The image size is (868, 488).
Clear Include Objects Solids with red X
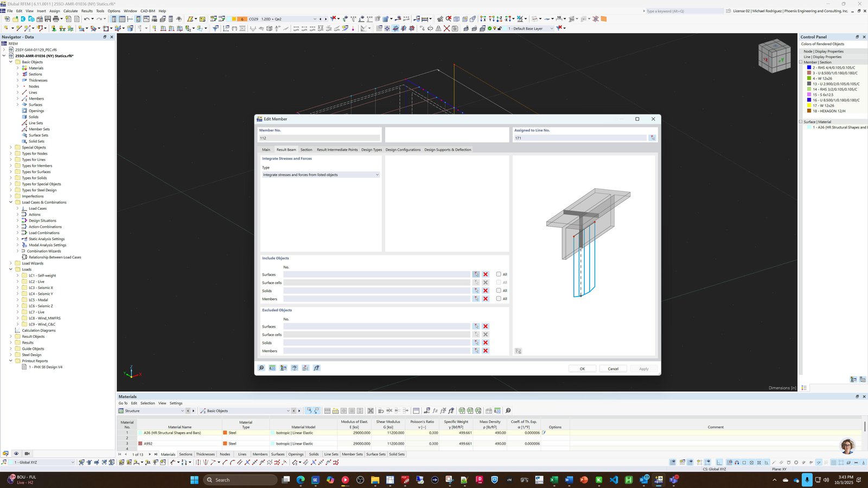pos(486,291)
